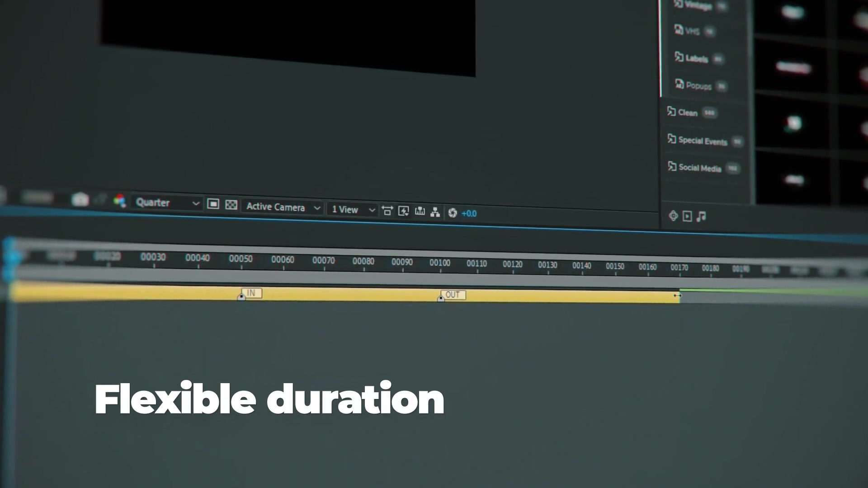Click the Vintage category icon
The width and height of the screenshot is (868, 488).
(x=679, y=5)
